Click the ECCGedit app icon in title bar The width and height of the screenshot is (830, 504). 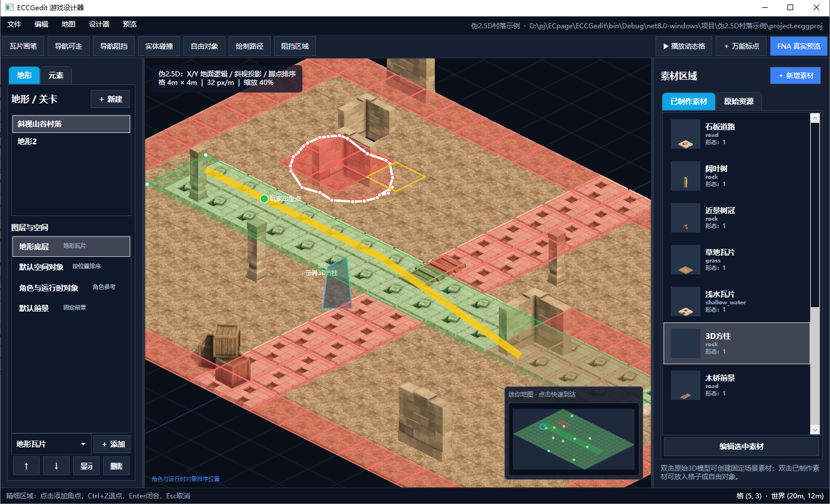point(9,7)
